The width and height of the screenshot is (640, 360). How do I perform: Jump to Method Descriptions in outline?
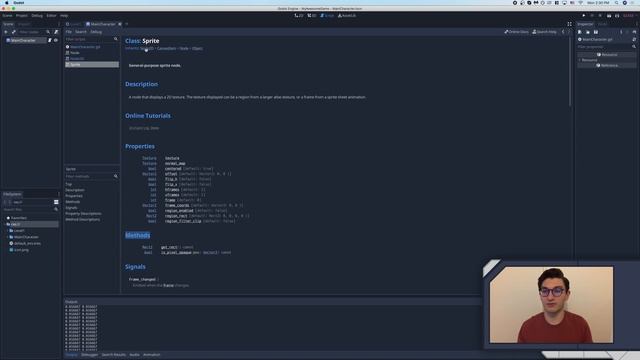pyautogui.click(x=82, y=220)
